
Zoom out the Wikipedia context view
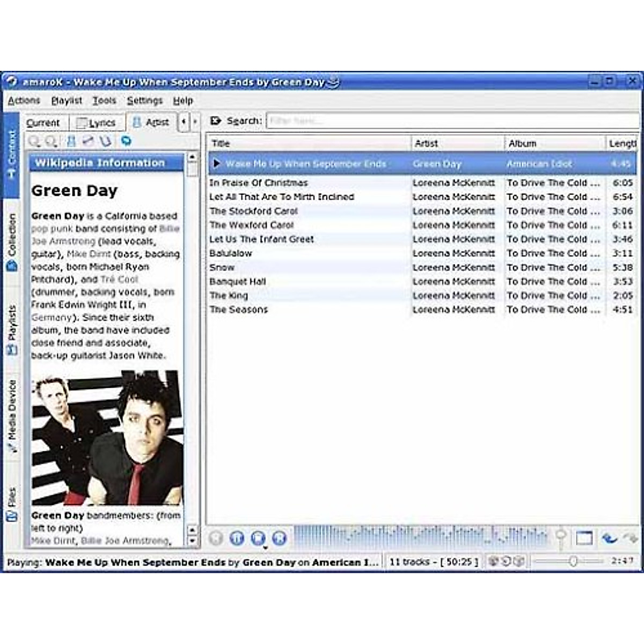pyautogui.click(x=49, y=142)
